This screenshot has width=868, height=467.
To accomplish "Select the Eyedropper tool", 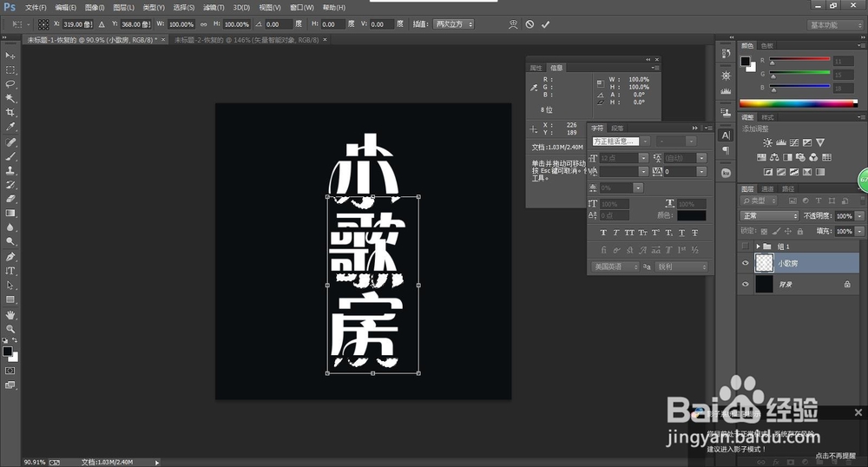I will coord(10,127).
